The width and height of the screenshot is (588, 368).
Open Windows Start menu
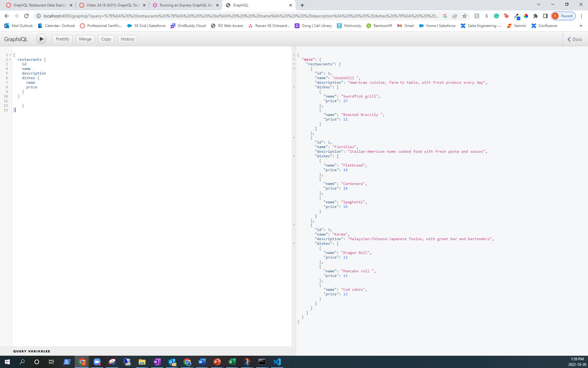[7, 362]
